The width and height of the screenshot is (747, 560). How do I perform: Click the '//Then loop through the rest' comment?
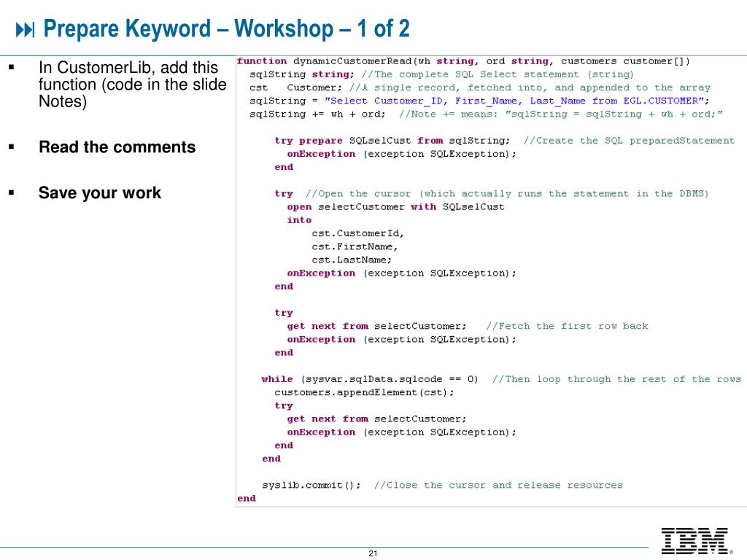click(617, 379)
